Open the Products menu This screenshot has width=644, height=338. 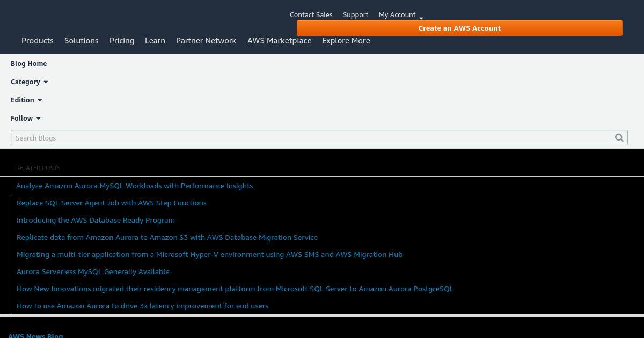coord(38,41)
